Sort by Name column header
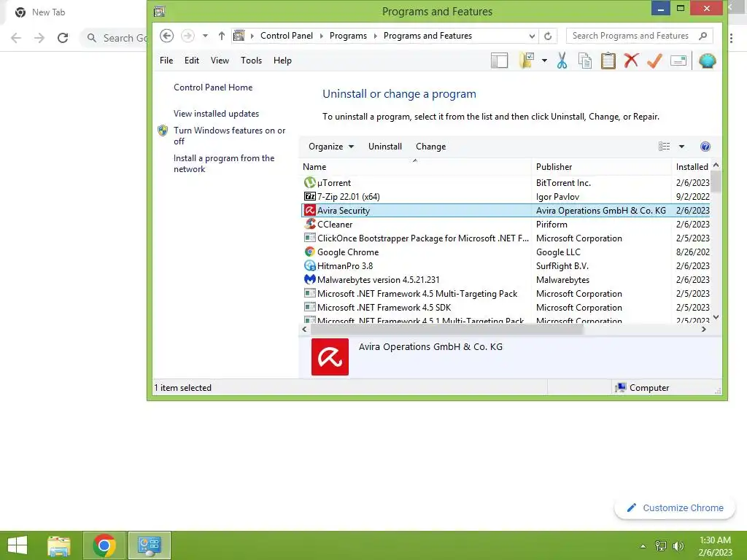Image resolution: width=747 pixels, height=560 pixels. click(417, 167)
